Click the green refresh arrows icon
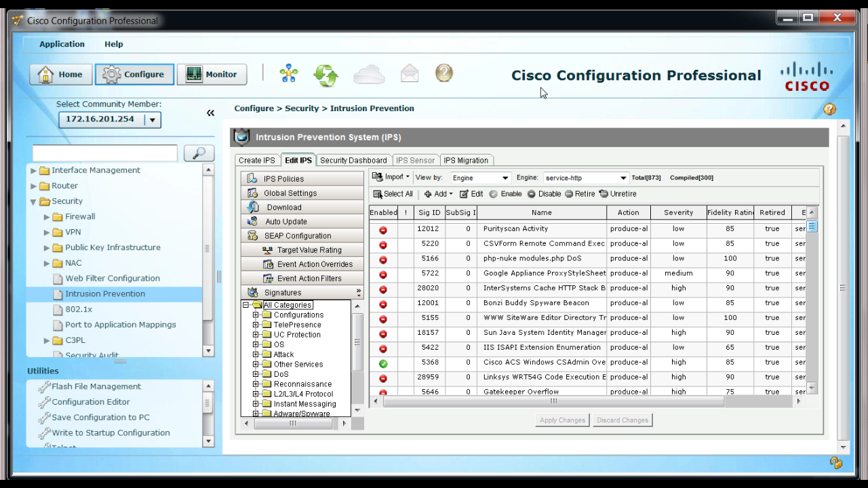The height and width of the screenshot is (488, 868). click(325, 75)
